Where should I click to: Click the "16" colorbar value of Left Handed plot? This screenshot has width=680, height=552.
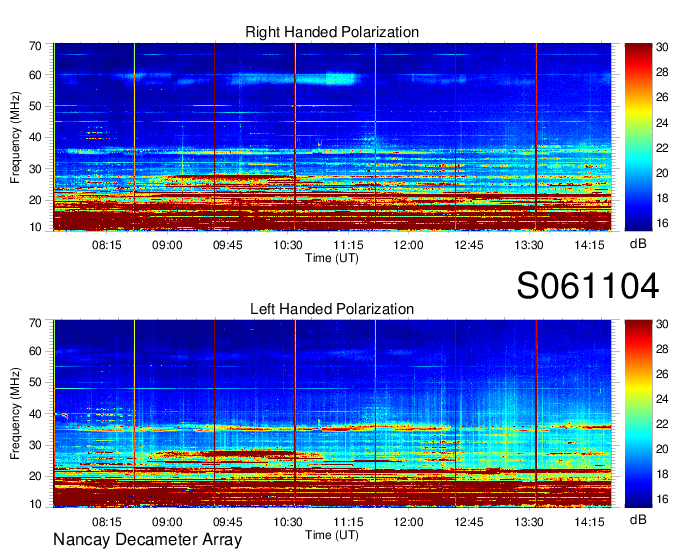(x=662, y=499)
